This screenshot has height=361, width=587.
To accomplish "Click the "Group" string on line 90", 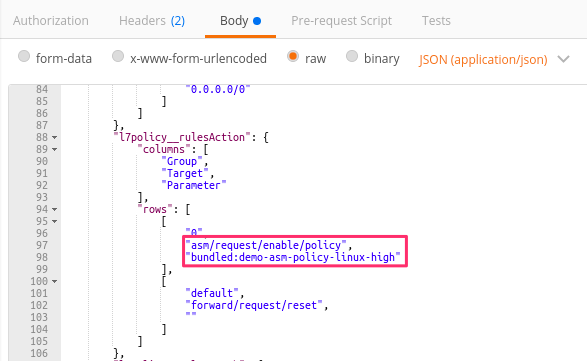I will point(182,161).
